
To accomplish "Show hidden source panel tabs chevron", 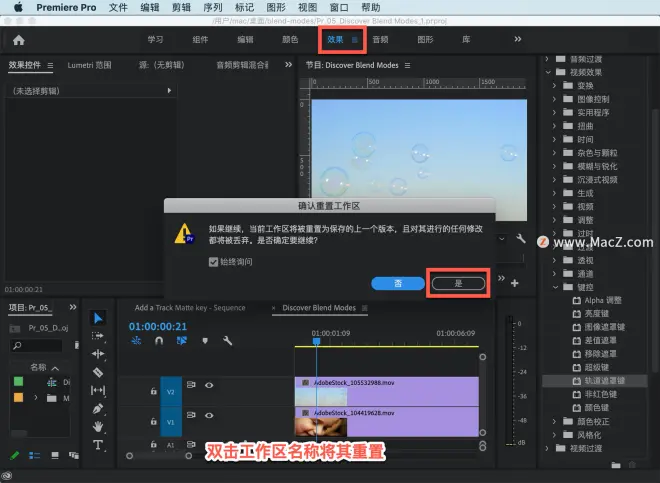I will point(288,64).
